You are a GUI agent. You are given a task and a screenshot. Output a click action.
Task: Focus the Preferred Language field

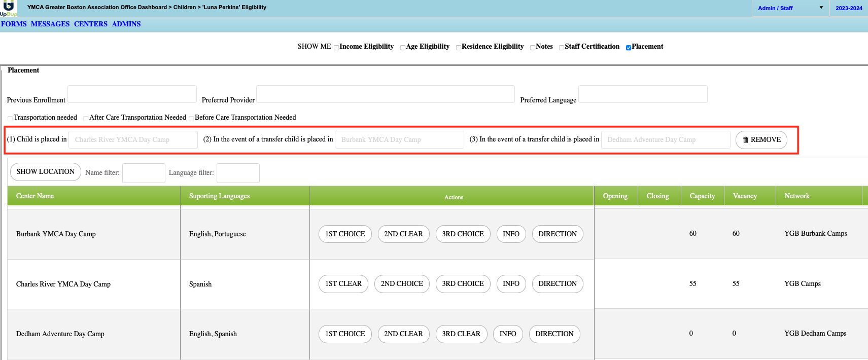[x=643, y=94]
